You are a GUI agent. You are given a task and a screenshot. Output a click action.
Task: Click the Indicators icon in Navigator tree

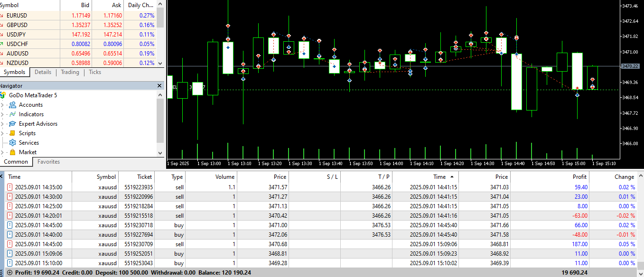12,114
